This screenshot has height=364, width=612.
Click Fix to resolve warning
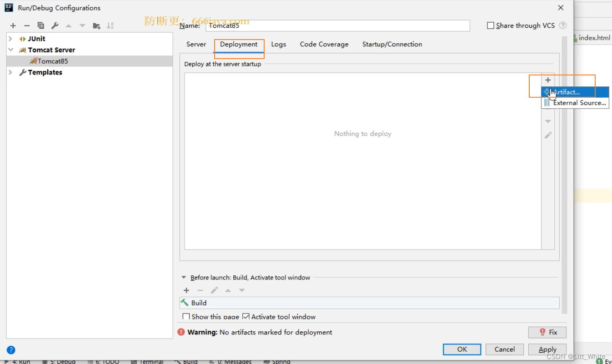(x=547, y=332)
